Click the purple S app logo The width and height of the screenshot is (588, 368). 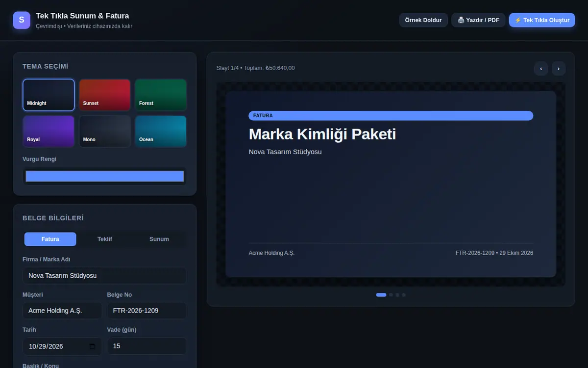[22, 20]
